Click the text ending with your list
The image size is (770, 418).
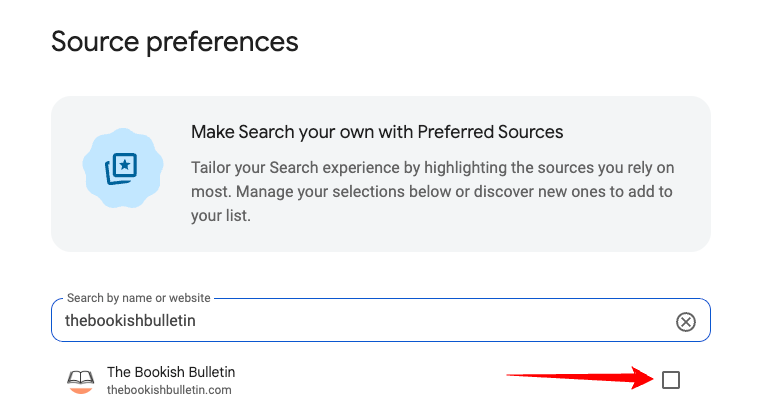click(220, 216)
